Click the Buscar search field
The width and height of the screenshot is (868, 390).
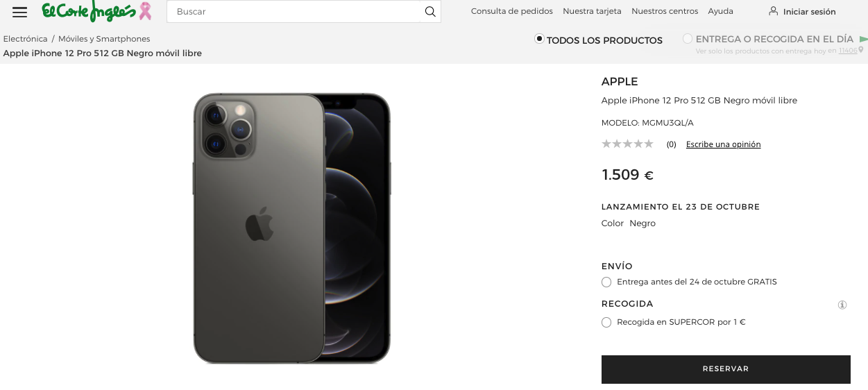[x=295, y=12]
